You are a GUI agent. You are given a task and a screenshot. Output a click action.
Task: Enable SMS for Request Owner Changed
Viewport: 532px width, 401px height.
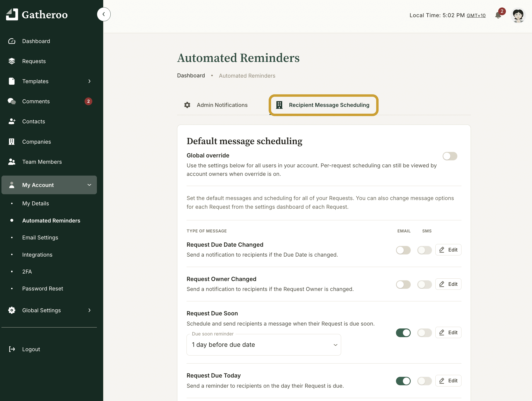[424, 284]
